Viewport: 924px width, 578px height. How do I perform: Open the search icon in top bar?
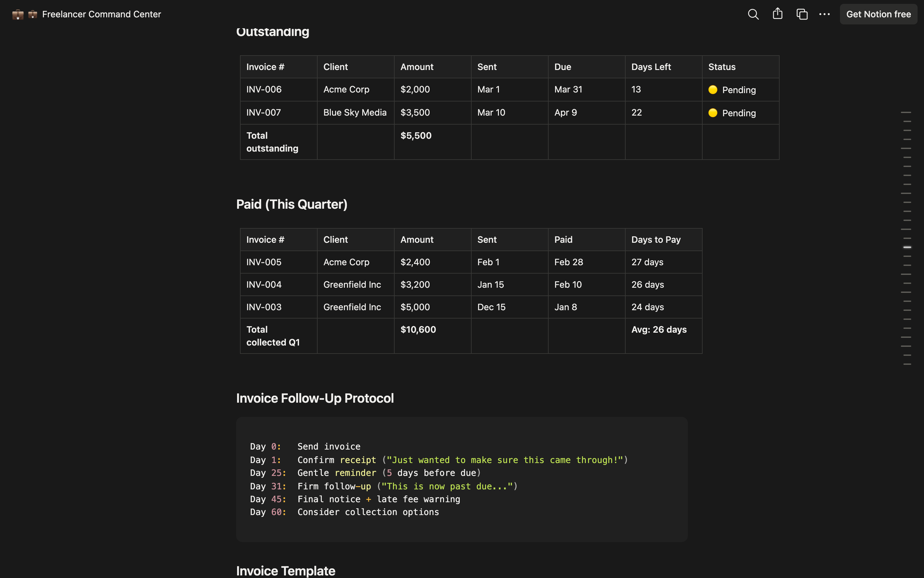pyautogui.click(x=753, y=14)
